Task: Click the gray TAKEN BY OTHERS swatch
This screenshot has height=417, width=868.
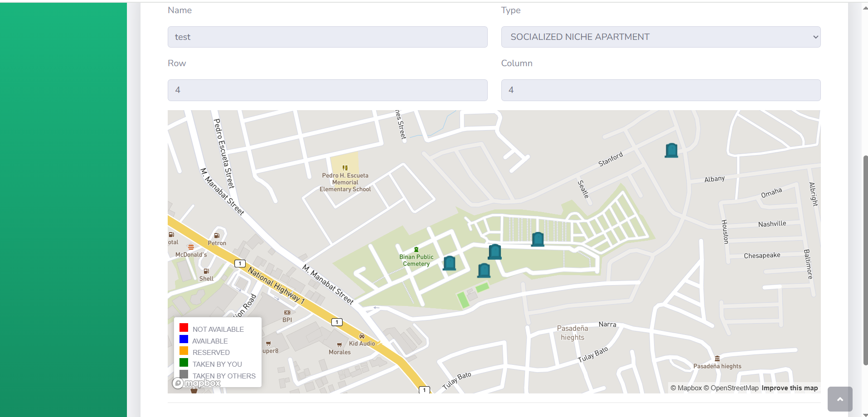Action: coord(184,374)
